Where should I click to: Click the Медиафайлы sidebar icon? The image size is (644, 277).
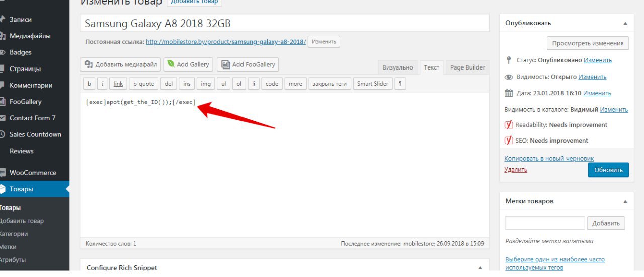pyautogui.click(x=3, y=36)
